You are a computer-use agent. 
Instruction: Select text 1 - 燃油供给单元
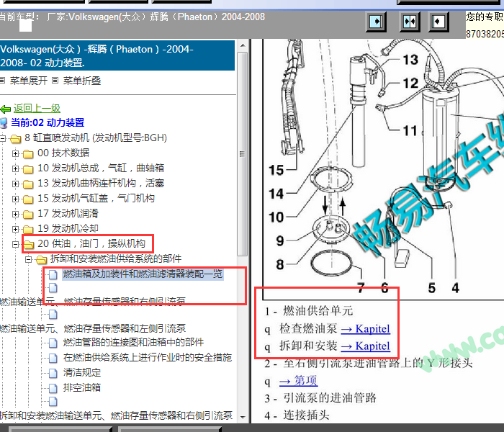click(309, 311)
